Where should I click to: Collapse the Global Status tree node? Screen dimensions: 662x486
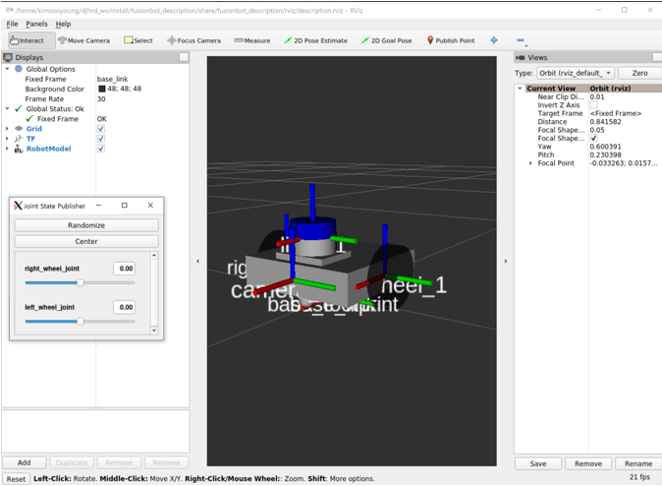(7, 109)
